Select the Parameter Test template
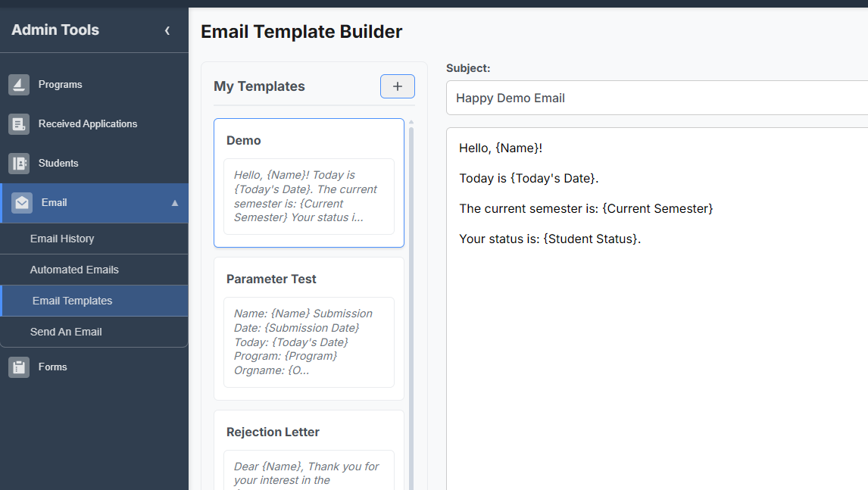The width and height of the screenshot is (868, 490). [308, 326]
